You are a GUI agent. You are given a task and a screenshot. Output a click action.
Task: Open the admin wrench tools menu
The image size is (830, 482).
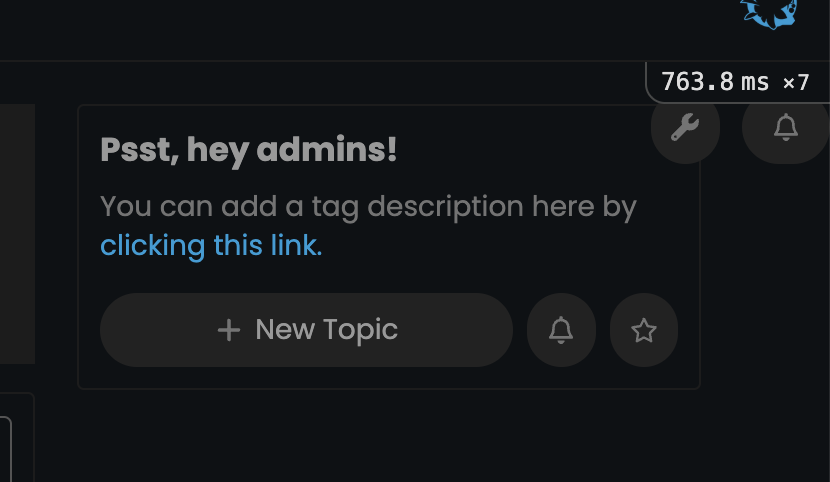click(x=685, y=128)
